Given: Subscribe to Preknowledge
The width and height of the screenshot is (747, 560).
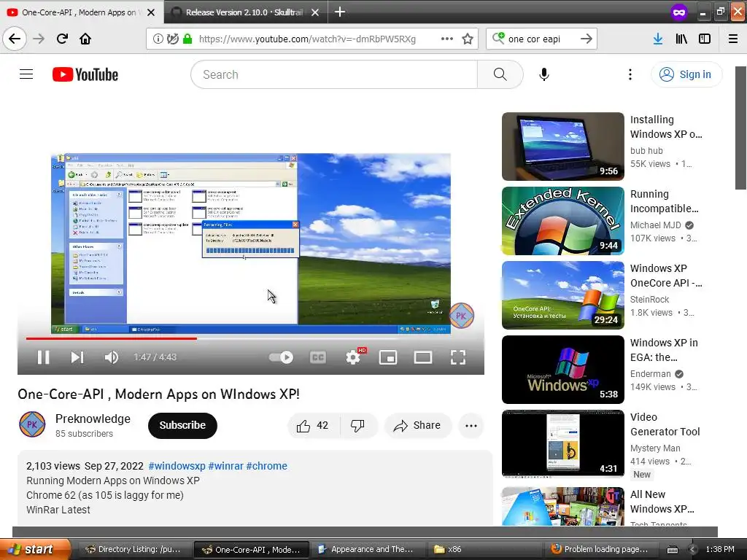Looking at the screenshot, I should 182,425.
